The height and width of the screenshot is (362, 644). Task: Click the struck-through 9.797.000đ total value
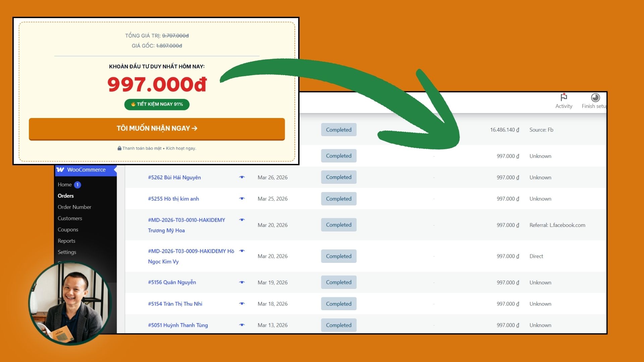pyautogui.click(x=175, y=36)
